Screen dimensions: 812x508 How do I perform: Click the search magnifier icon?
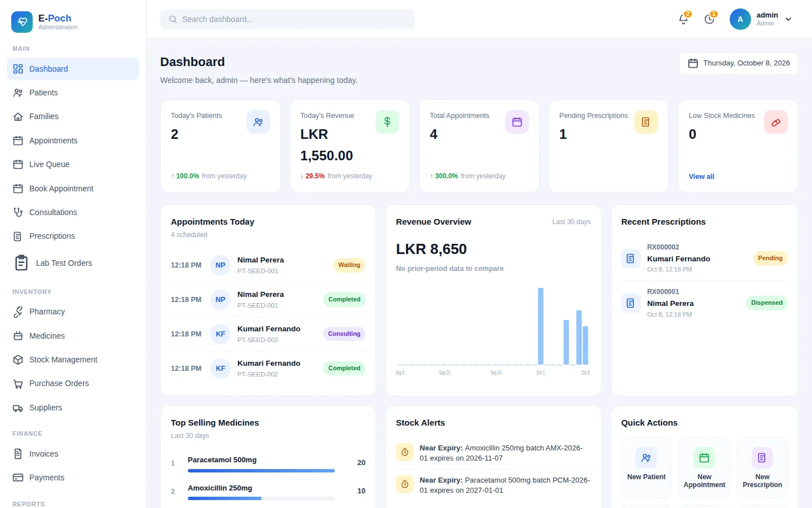coord(173,19)
